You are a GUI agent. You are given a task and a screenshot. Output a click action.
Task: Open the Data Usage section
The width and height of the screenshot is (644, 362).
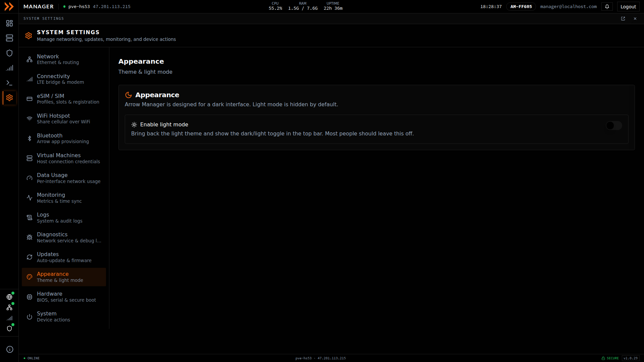coord(64,178)
